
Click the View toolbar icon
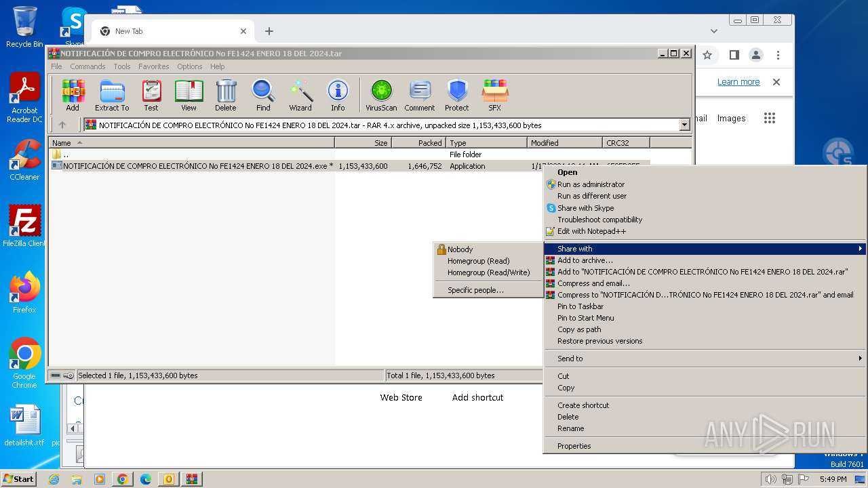(189, 95)
